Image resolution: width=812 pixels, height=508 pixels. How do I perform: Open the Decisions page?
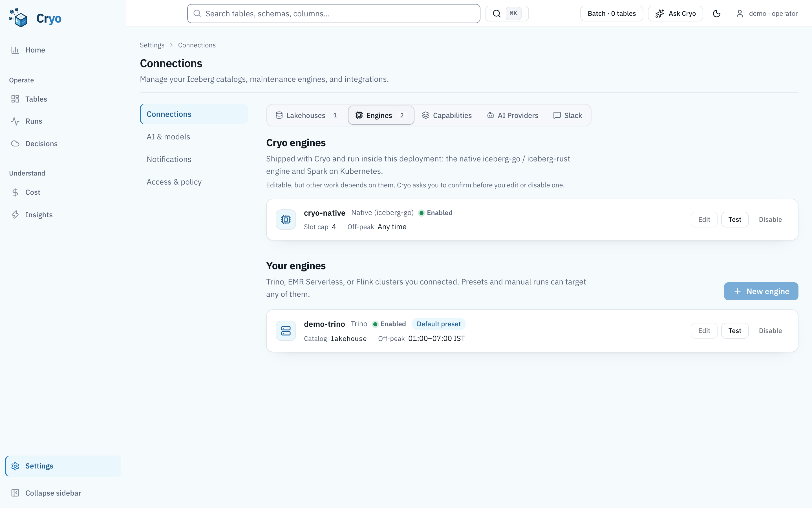click(63, 143)
